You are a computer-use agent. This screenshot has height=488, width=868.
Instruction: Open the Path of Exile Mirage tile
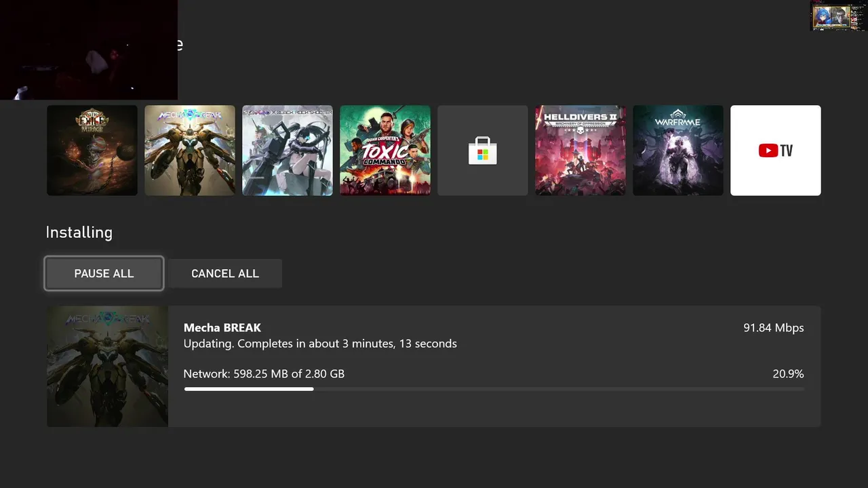(x=92, y=150)
